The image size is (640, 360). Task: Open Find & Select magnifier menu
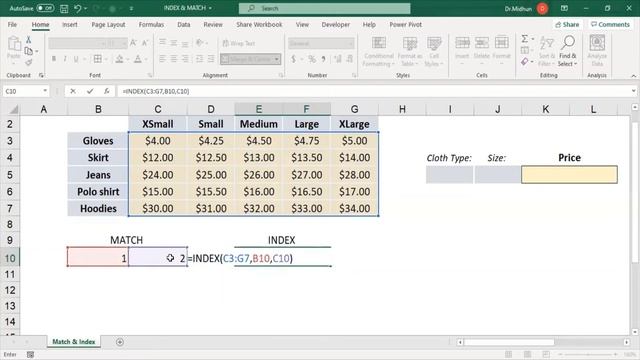click(568, 51)
